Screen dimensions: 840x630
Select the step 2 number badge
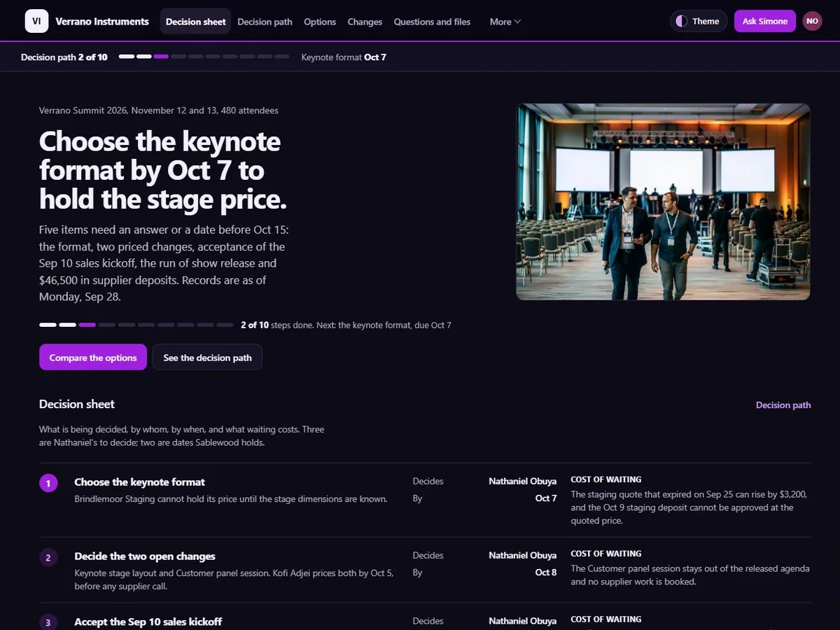pos(48,557)
